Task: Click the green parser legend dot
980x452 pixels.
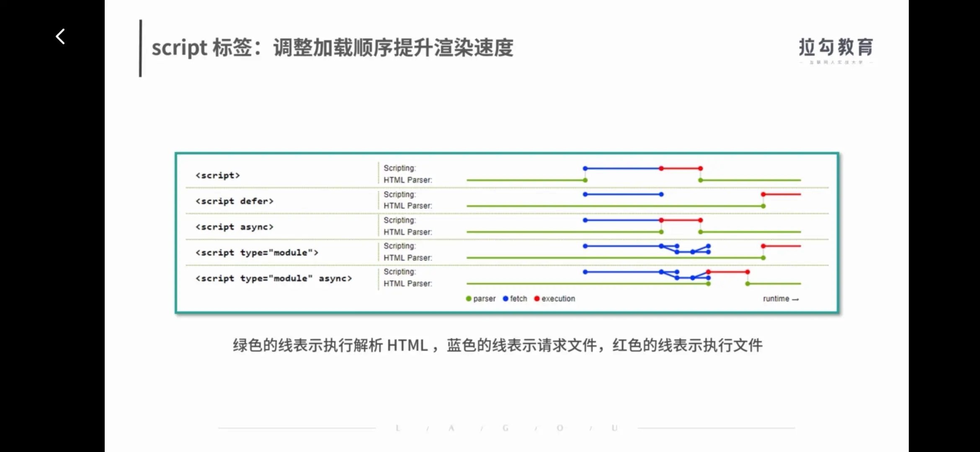Action: click(x=469, y=298)
